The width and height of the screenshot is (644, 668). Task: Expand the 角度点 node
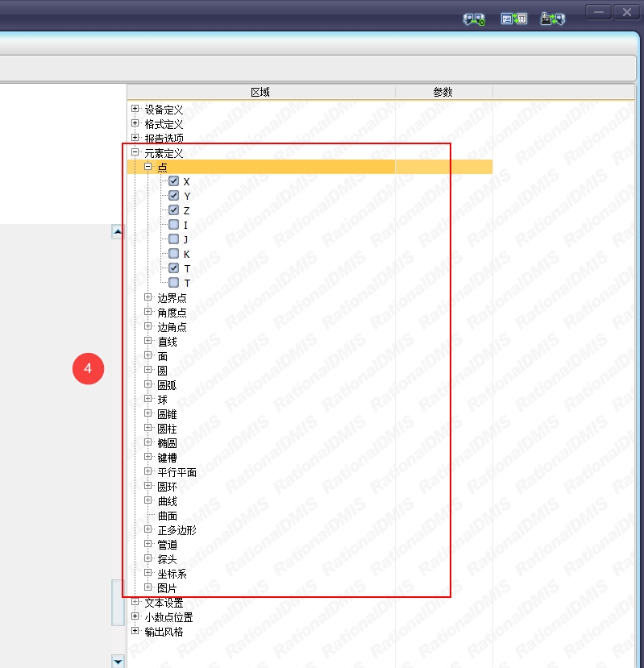147,311
